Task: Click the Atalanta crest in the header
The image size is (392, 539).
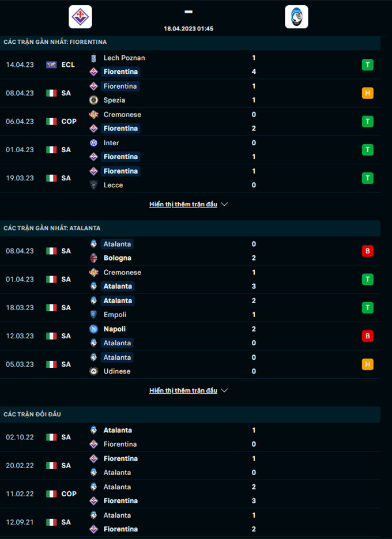Action: click(296, 17)
